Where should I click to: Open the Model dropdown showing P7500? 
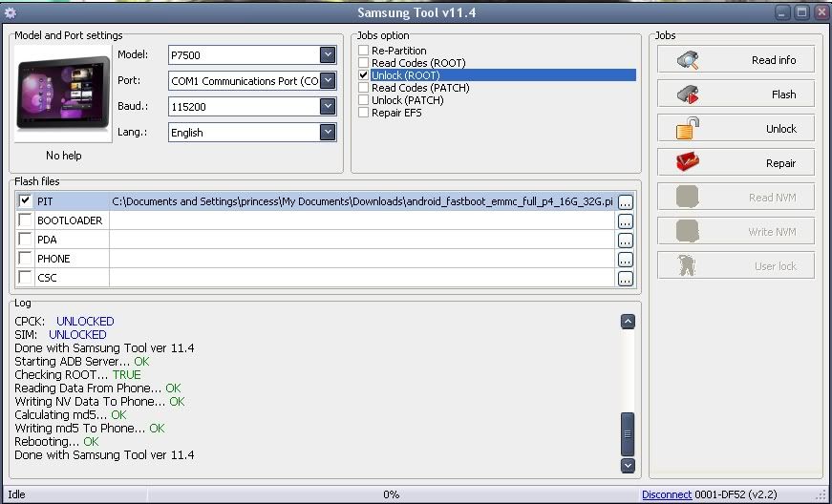[x=328, y=55]
